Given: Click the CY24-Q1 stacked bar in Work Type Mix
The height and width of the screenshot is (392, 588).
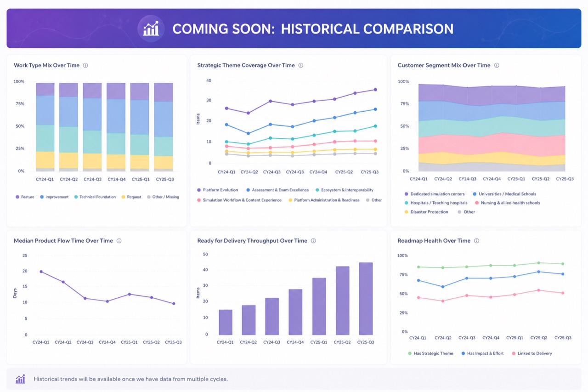Looking at the screenshot, I should [x=45, y=127].
